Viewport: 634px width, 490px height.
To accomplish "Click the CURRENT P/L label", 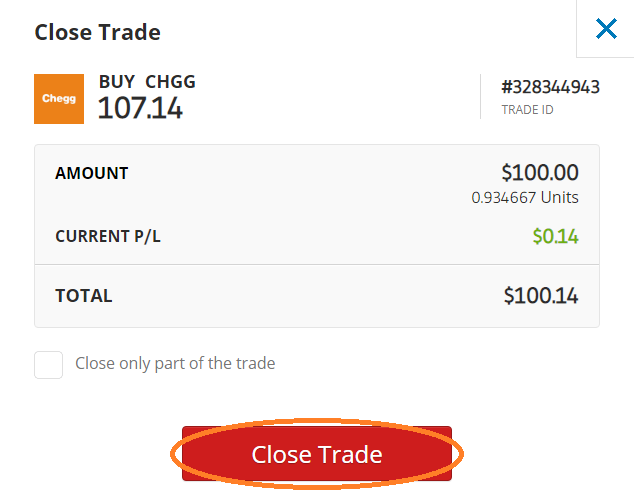I will coord(108,236).
